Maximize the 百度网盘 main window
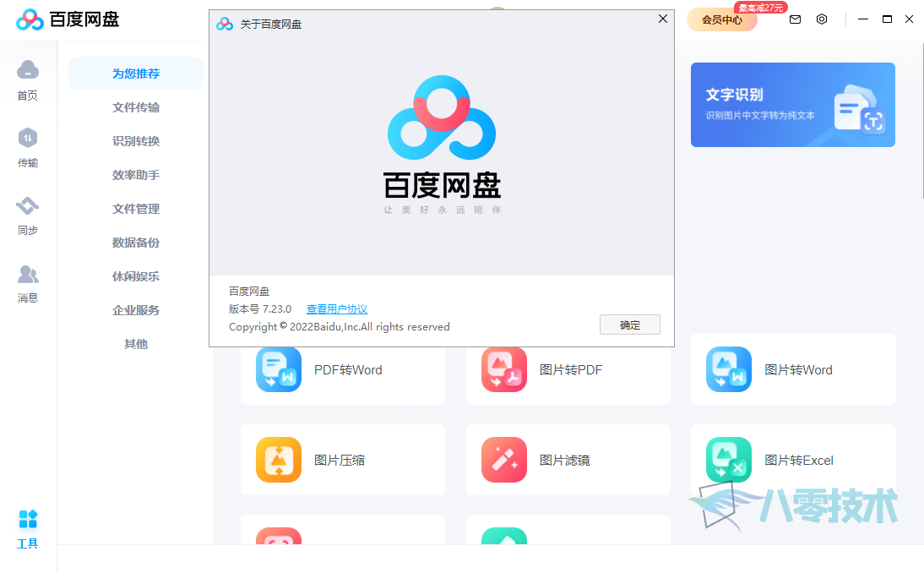Image resolution: width=924 pixels, height=573 pixels. [887, 19]
